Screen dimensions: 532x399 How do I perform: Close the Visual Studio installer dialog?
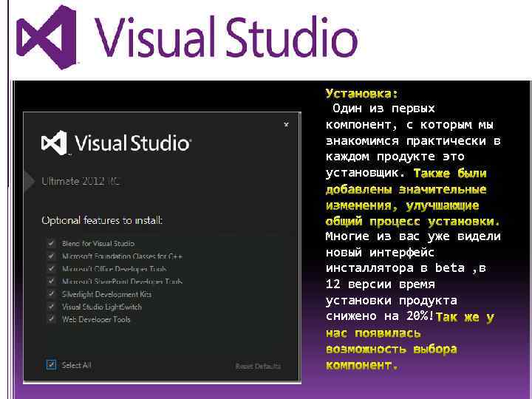pos(287,125)
